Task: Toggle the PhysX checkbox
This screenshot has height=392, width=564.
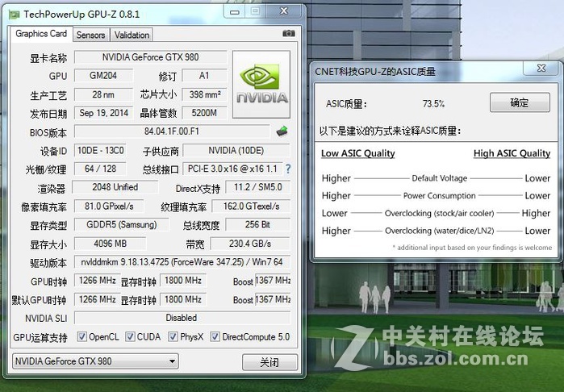Action: 173,336
